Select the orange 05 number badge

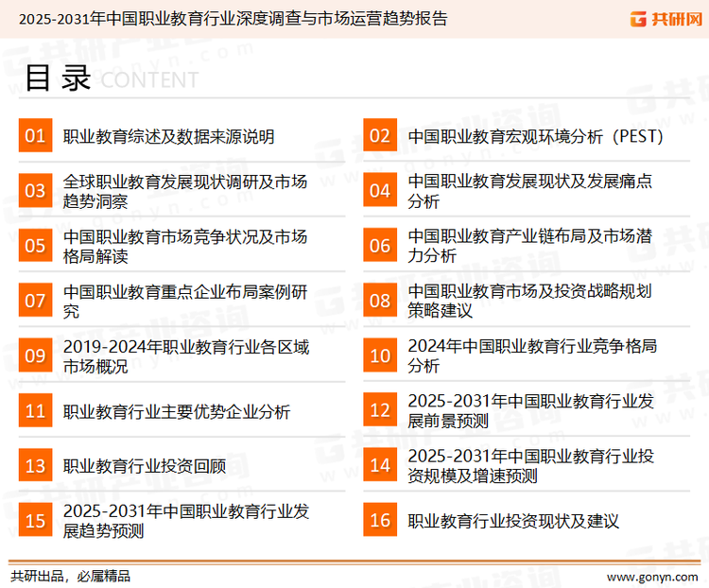coord(35,246)
